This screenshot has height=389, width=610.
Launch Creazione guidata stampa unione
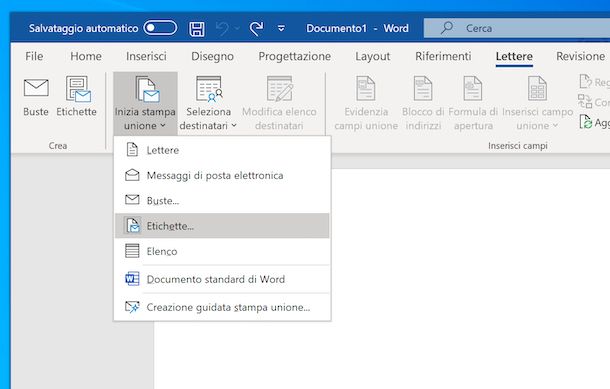coord(222,307)
